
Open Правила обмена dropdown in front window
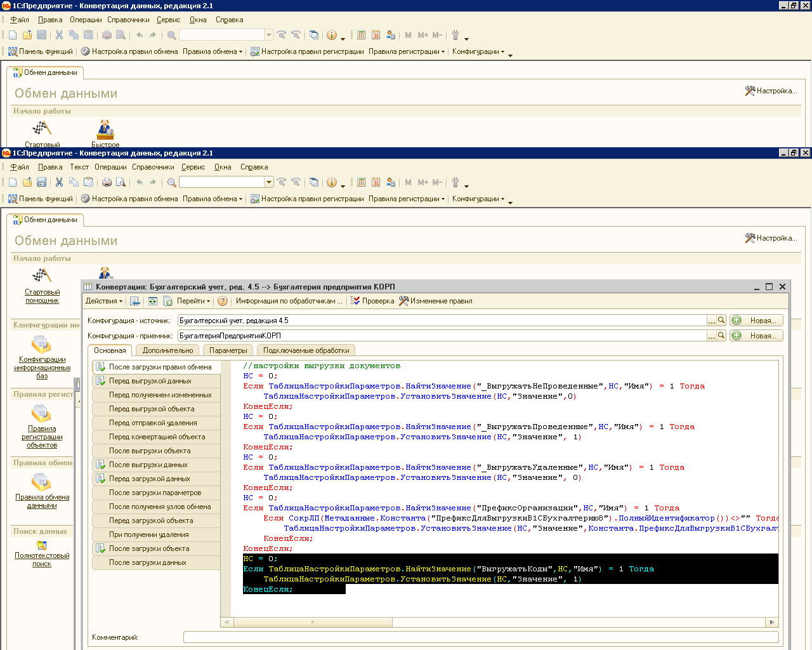pyautogui.click(x=213, y=199)
